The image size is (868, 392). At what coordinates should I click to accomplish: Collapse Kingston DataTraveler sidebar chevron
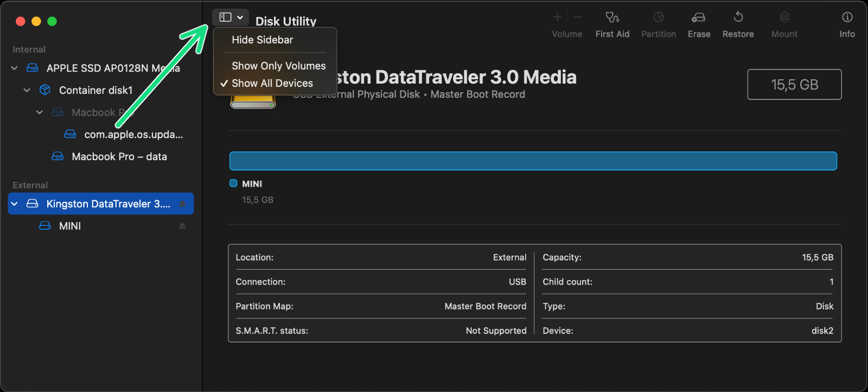pyautogui.click(x=15, y=204)
